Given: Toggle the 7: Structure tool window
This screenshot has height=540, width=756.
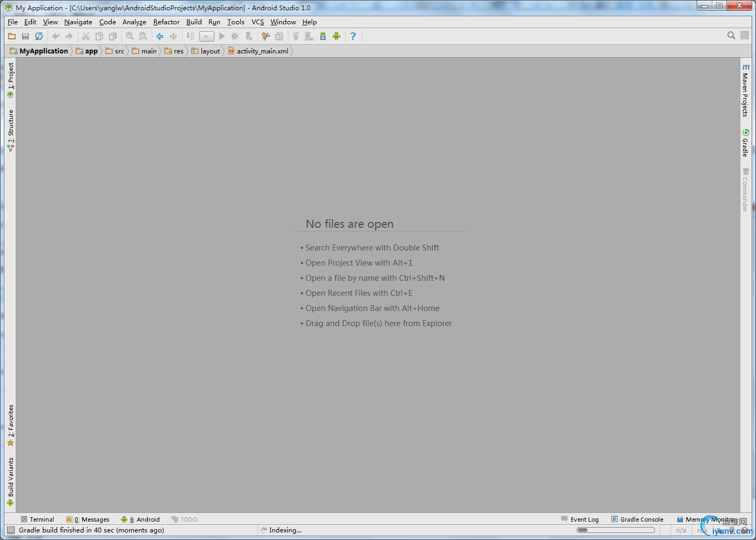Looking at the screenshot, I should tap(10, 131).
